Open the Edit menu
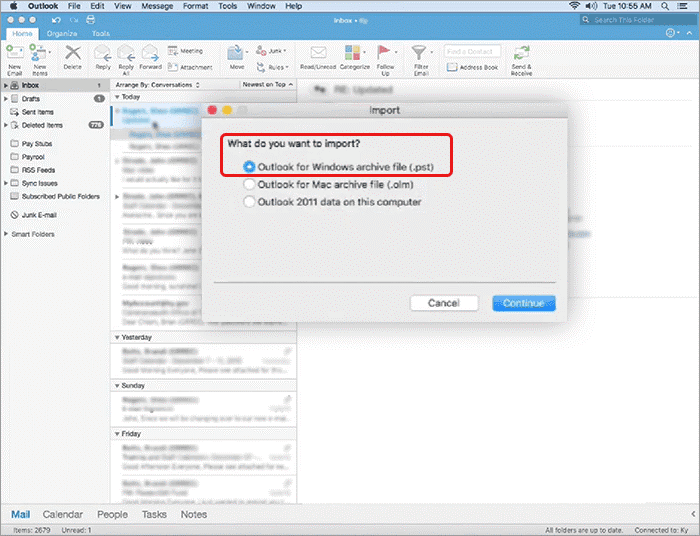This screenshot has height=536, width=700. [x=97, y=6]
